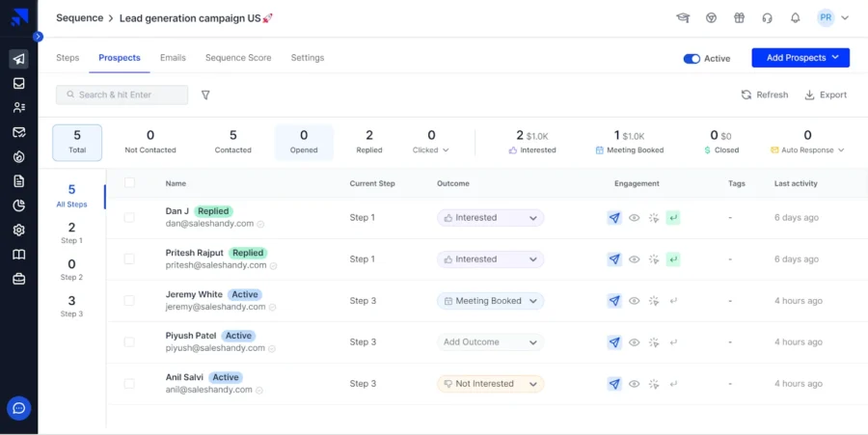
Task: Select the Replied stat card
Action: pyautogui.click(x=369, y=143)
